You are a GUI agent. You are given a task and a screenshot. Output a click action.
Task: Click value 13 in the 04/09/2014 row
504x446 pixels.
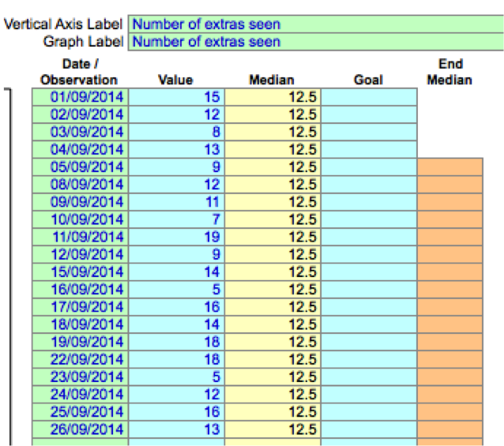pyautogui.click(x=176, y=150)
